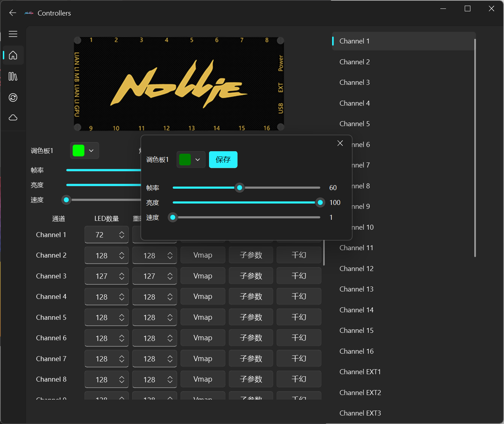Open Vmap for Channel 5
Image resolution: width=504 pixels, height=424 pixels.
click(203, 317)
